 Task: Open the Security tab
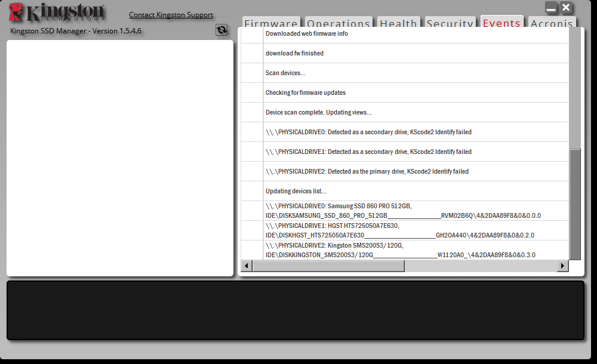[450, 22]
